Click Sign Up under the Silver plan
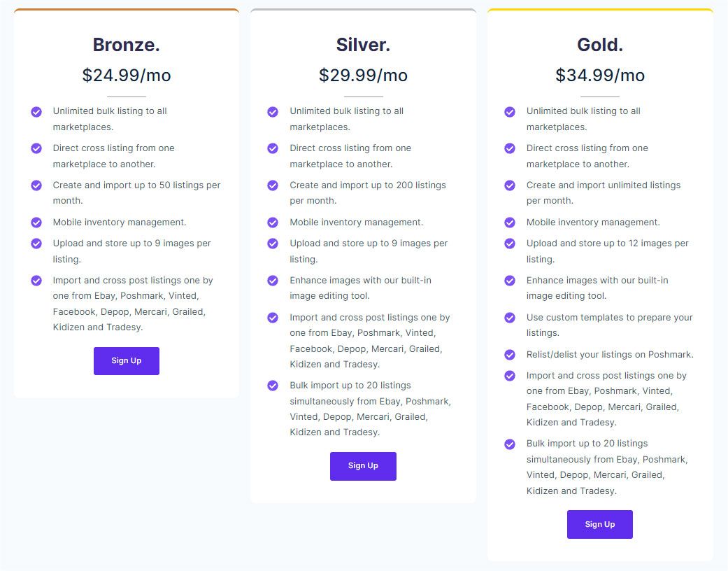 (x=363, y=466)
